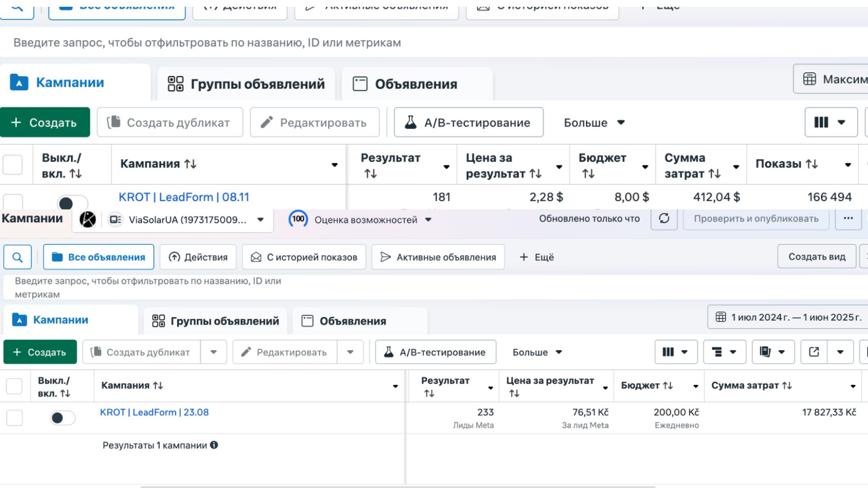The image size is (868, 488).
Task: Click the breakdown rows icon button
Action: 724,352
